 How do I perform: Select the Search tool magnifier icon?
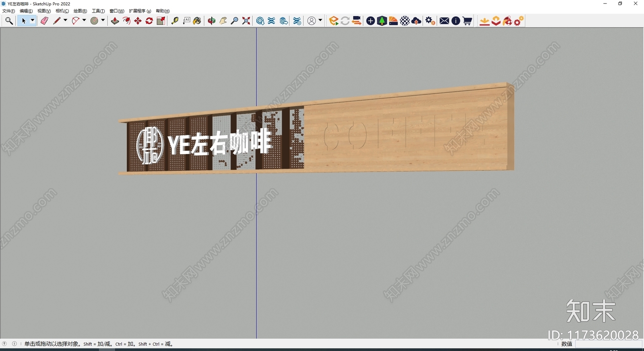9,21
